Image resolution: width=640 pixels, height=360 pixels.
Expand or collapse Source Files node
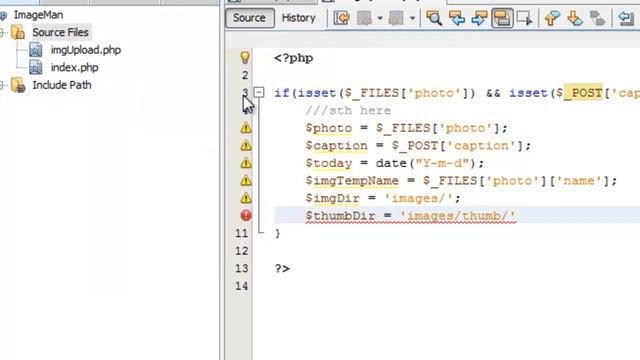tap(2, 32)
